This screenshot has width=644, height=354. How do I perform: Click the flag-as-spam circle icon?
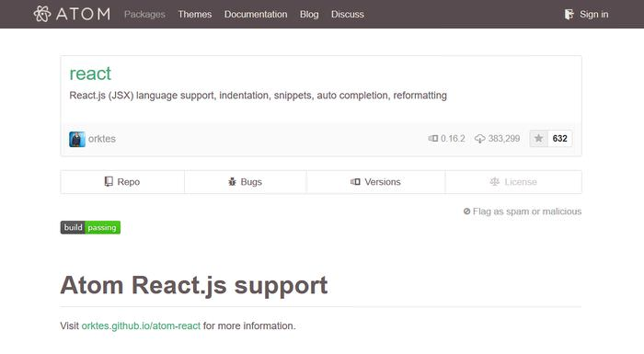click(x=466, y=211)
